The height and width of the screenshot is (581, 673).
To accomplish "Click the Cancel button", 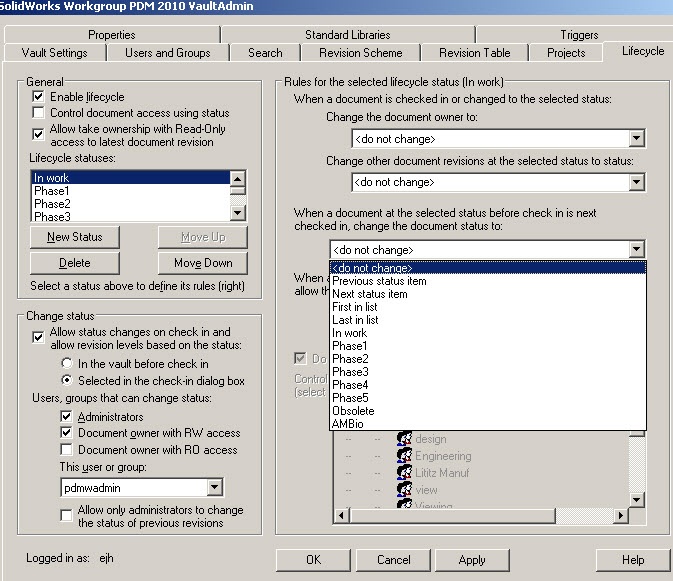I will (x=394, y=560).
